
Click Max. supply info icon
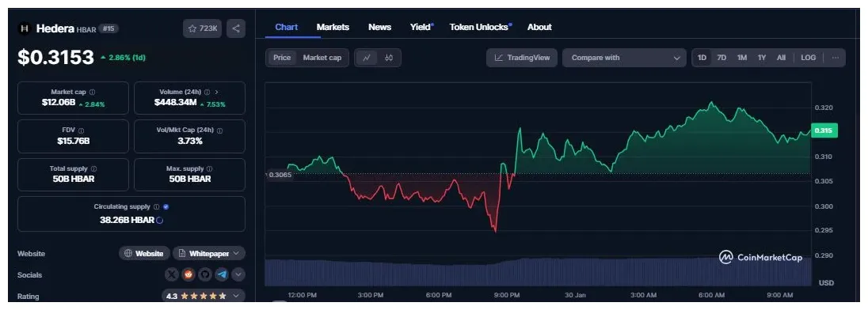[x=209, y=168]
